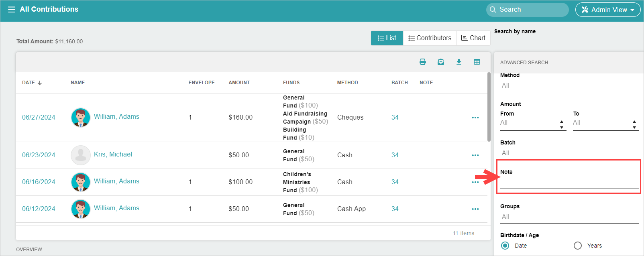Open the 06/27/2024 date link
Image resolution: width=644 pixels, height=256 pixels.
39,118
